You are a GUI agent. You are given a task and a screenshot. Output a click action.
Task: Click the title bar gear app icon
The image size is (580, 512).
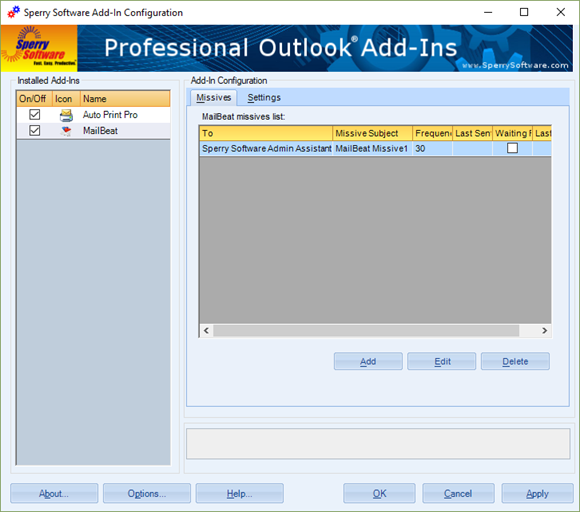(x=14, y=12)
